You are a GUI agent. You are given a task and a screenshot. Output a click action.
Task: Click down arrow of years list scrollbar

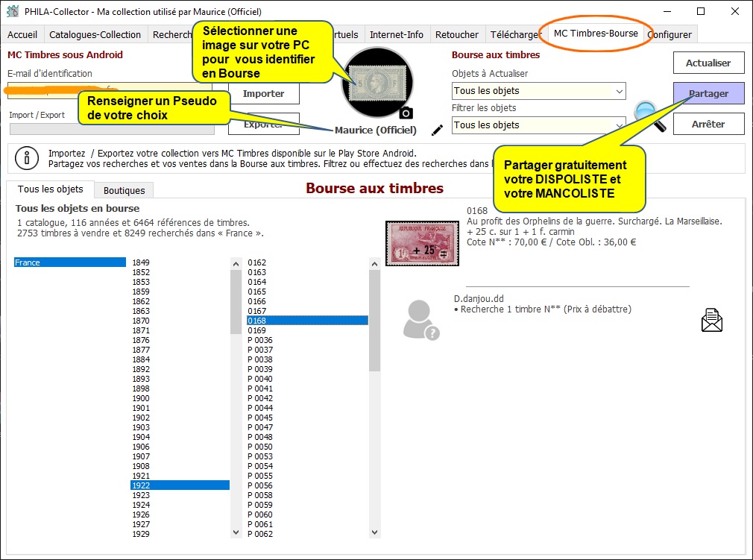click(x=236, y=532)
